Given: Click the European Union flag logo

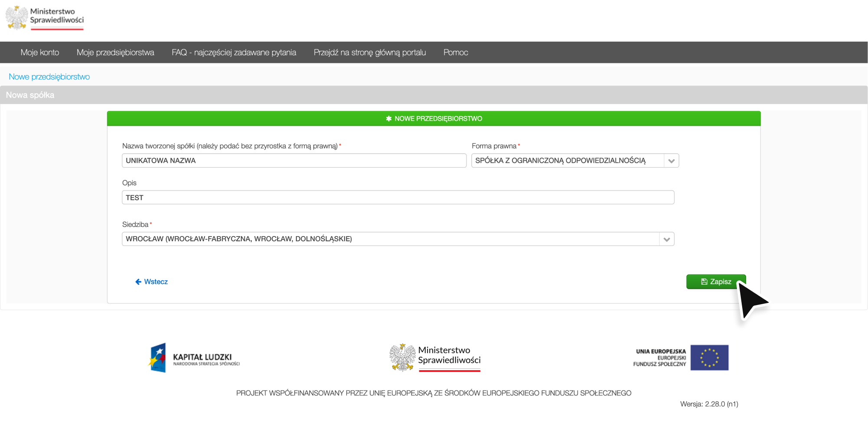Looking at the screenshot, I should [x=709, y=358].
